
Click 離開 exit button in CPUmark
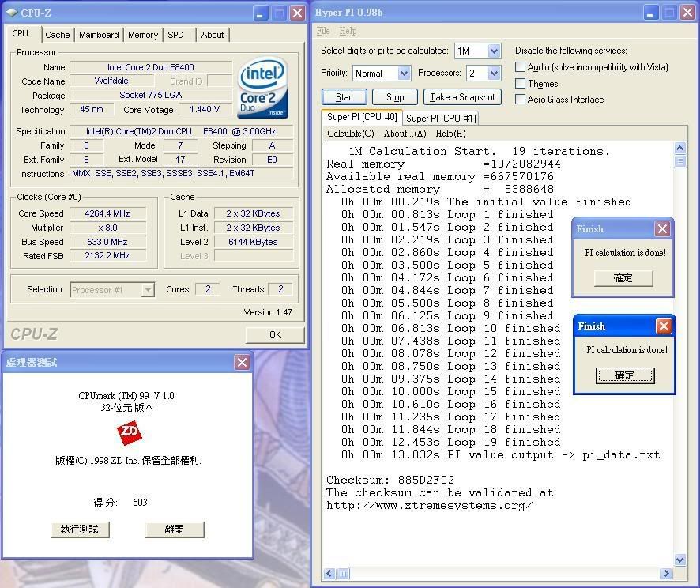pyautogui.click(x=174, y=530)
